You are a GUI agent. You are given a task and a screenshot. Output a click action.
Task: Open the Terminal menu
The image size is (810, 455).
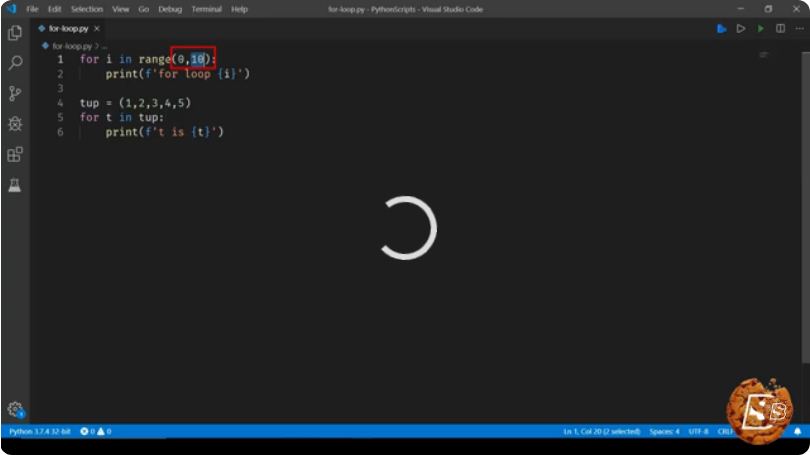206,9
